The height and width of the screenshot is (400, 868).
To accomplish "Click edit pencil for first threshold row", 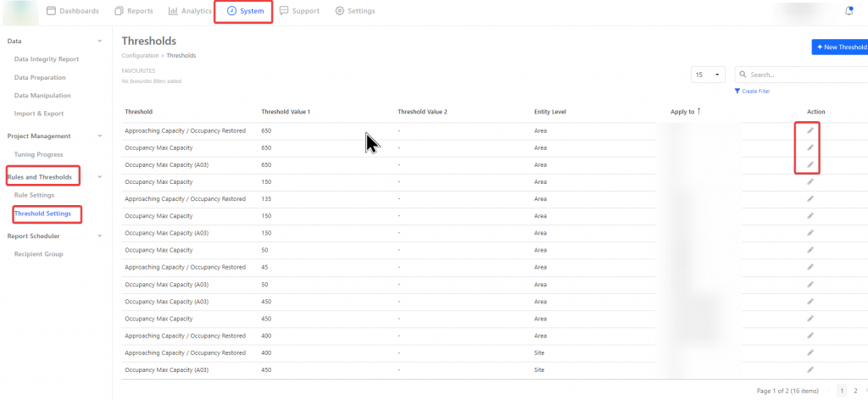I will (810, 131).
